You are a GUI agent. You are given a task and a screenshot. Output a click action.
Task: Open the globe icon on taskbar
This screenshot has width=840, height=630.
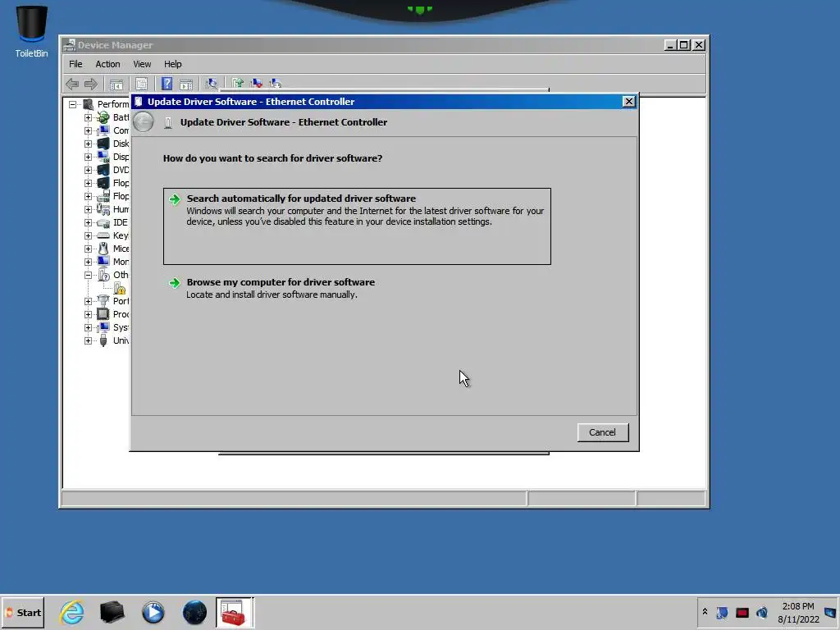(x=194, y=612)
